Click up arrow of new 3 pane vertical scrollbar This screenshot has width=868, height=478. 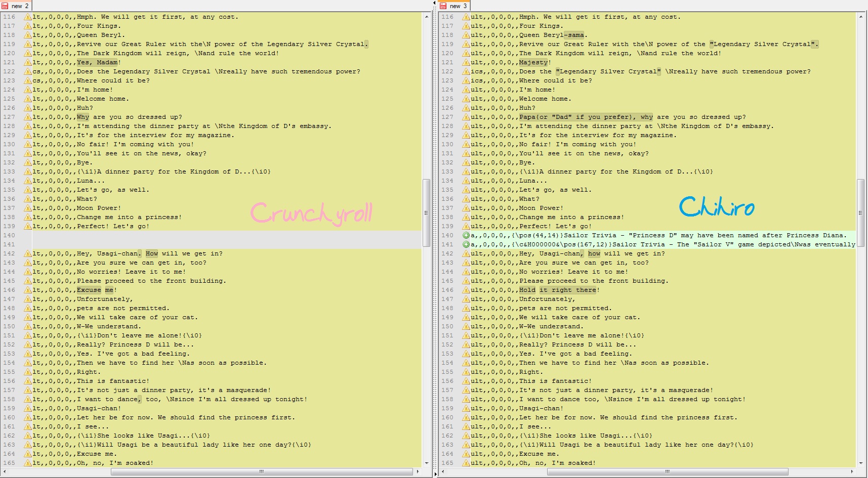pyautogui.click(x=860, y=17)
